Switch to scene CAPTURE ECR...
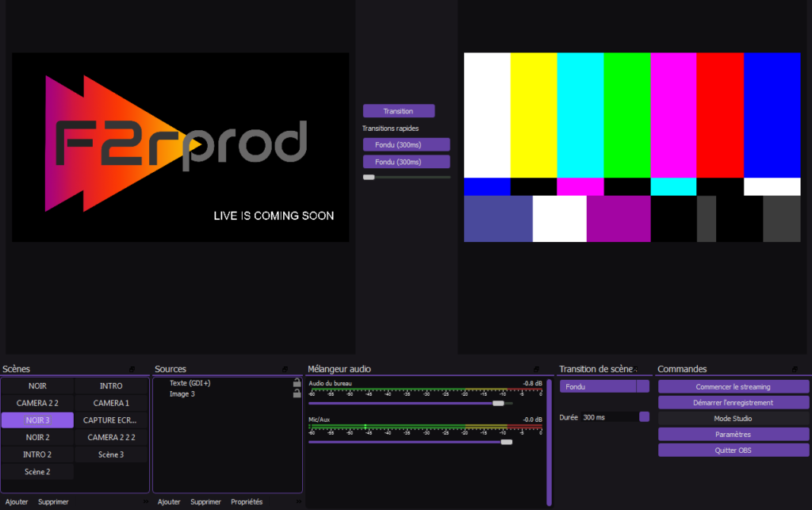Image resolution: width=812 pixels, height=510 pixels. 111,420
